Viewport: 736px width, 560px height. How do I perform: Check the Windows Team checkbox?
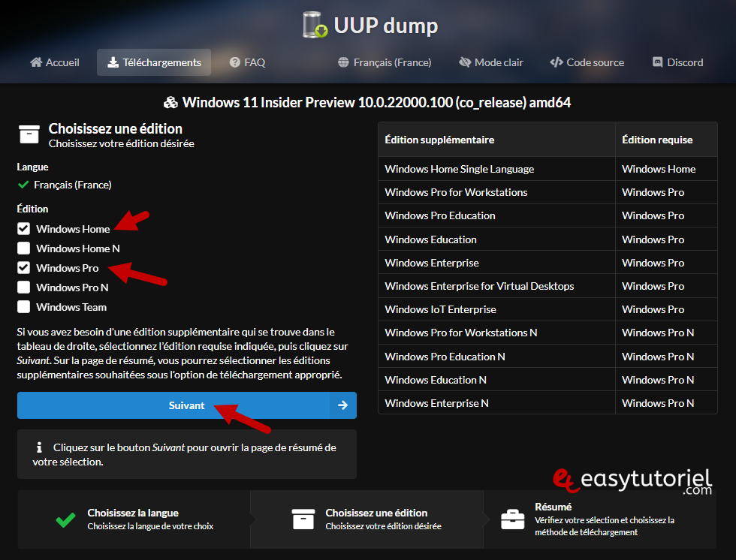[23, 307]
